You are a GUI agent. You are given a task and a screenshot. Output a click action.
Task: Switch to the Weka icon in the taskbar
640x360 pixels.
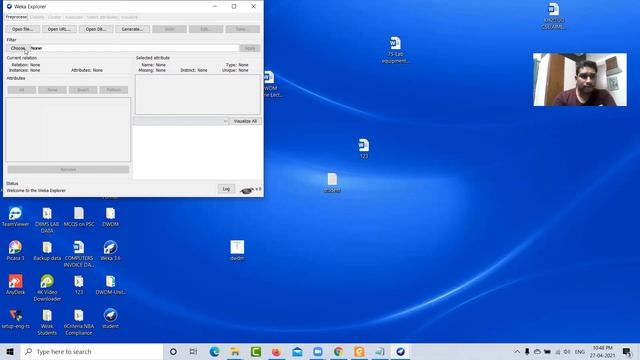400,351
